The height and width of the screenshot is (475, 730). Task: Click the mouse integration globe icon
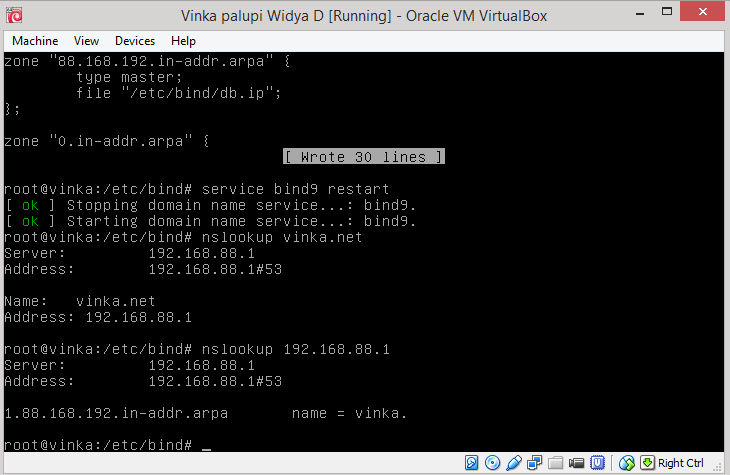tap(627, 463)
